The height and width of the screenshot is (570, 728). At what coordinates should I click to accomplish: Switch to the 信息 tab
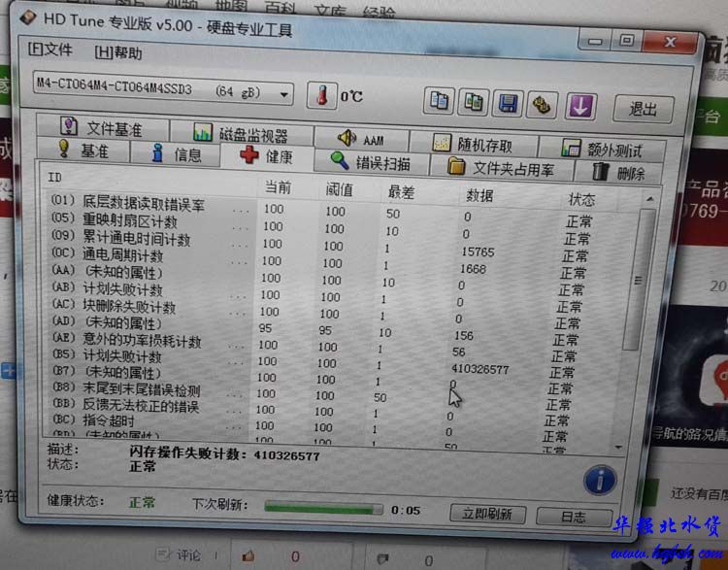coord(176,153)
